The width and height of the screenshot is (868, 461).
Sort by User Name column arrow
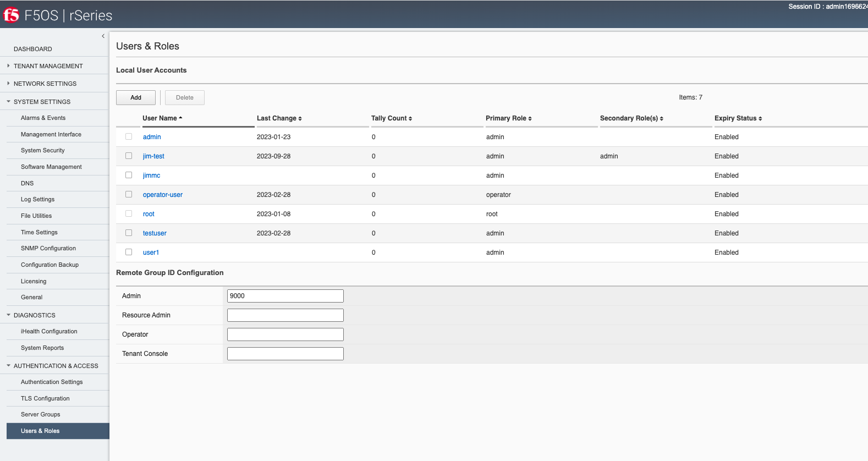click(180, 118)
